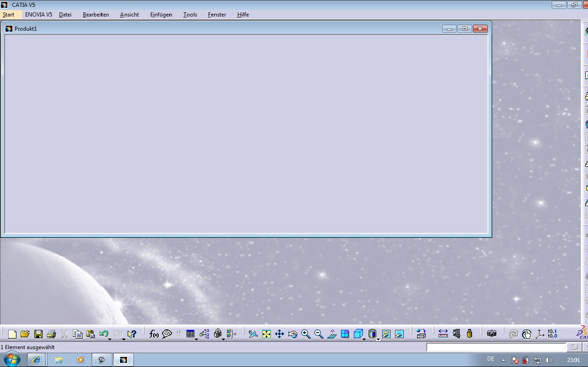Open the Ansicht menu
The height and width of the screenshot is (367, 588).
point(129,15)
